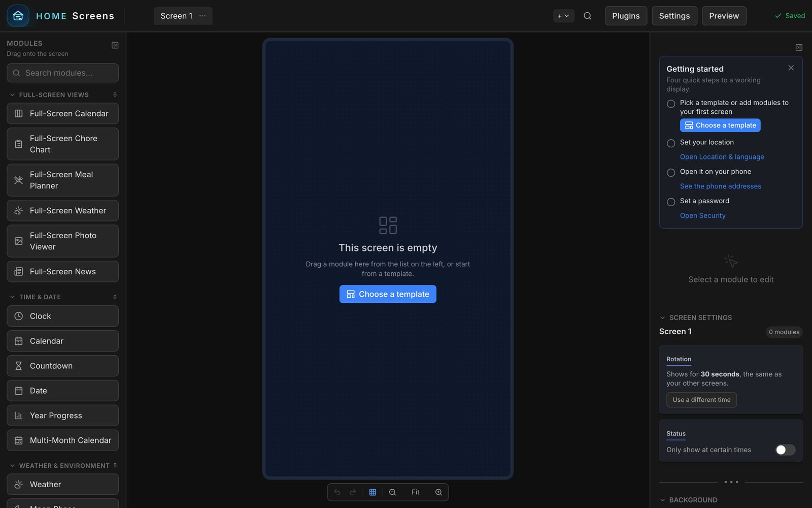This screenshot has width=812, height=508.
Task: Select the Full-Screen Chore Chart module
Action: tap(63, 144)
